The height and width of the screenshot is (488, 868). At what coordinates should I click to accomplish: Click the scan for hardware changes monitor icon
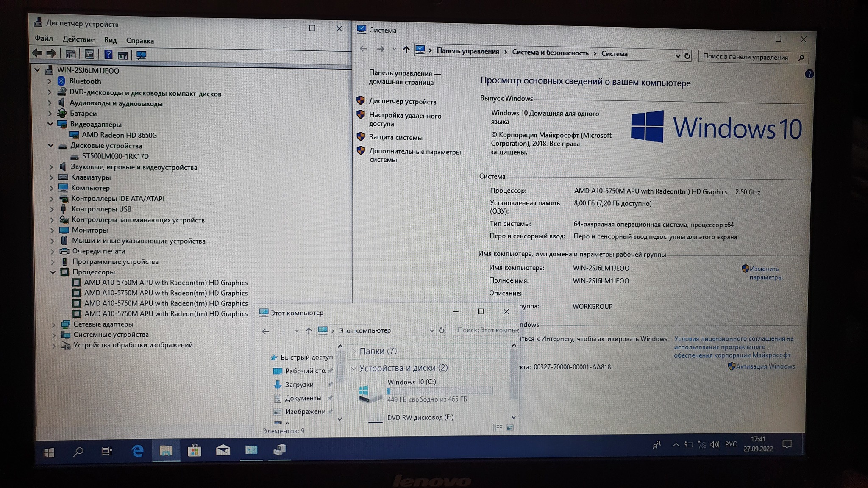141,55
